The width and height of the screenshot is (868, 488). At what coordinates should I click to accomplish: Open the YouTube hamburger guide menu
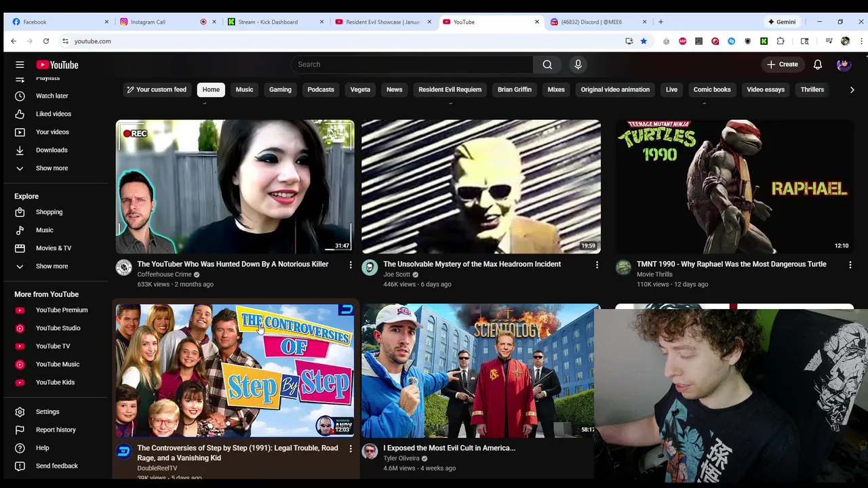[x=20, y=64]
